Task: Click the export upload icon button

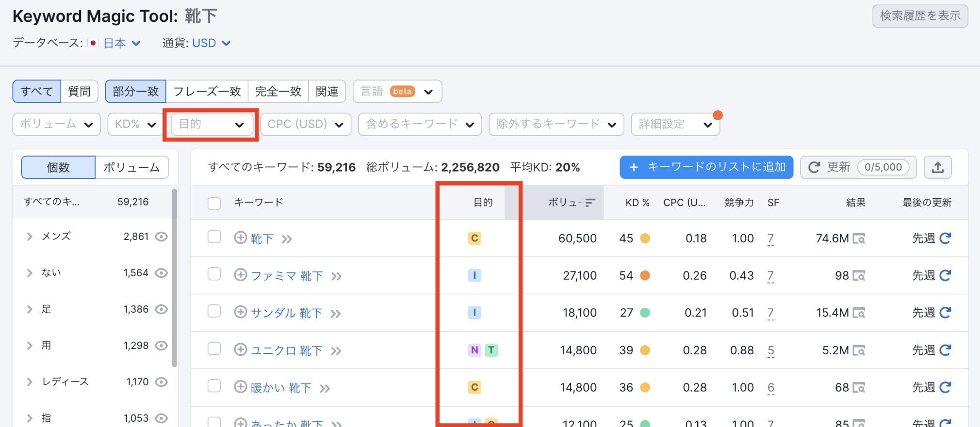Action: 938,167
